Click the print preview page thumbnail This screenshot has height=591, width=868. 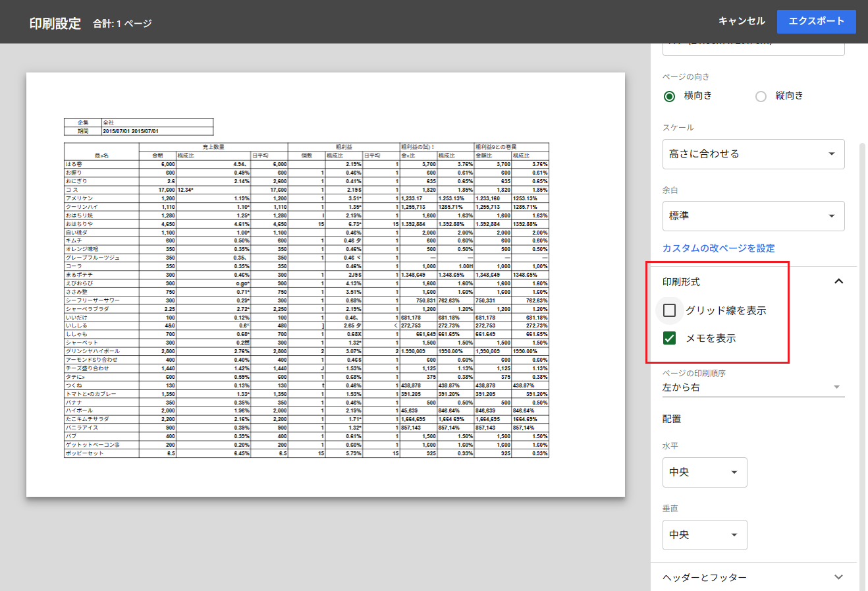(x=325, y=285)
